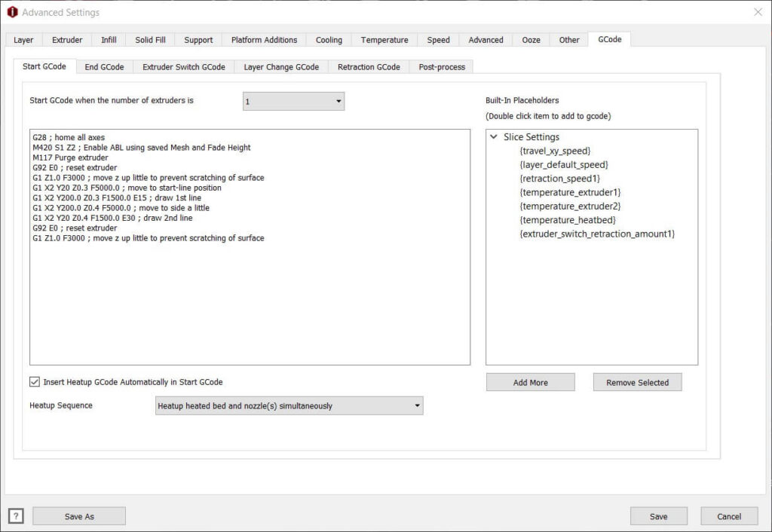Screen dimensions: 772x532
Task: Switch to the End GCode sub-tab
Action: coord(104,67)
